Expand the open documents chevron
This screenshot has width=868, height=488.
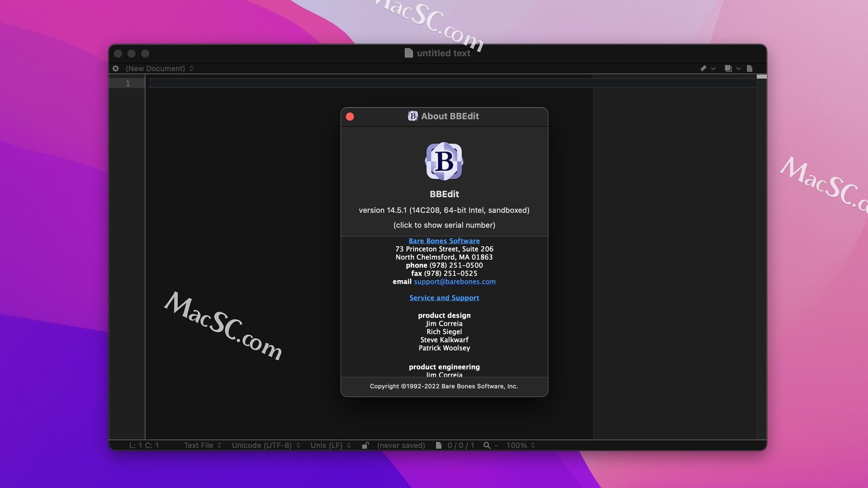738,69
